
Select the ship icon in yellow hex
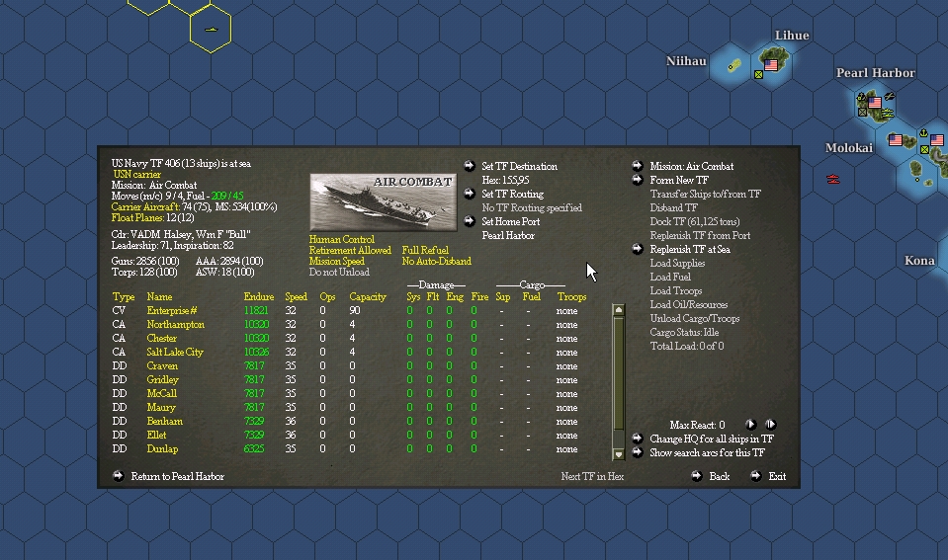click(211, 29)
